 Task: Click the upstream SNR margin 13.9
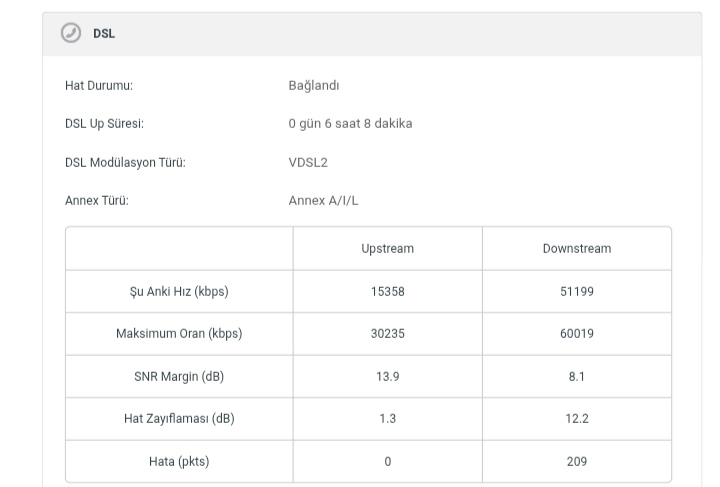(x=387, y=377)
